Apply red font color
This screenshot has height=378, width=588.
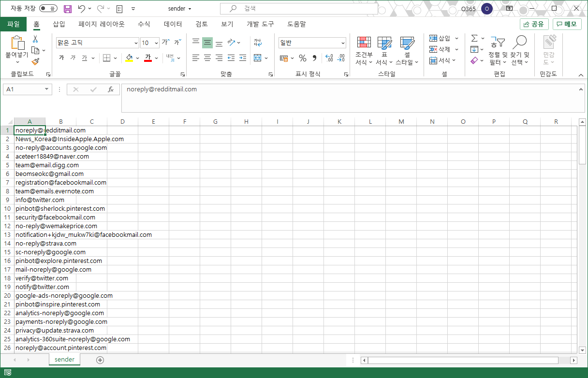148,58
